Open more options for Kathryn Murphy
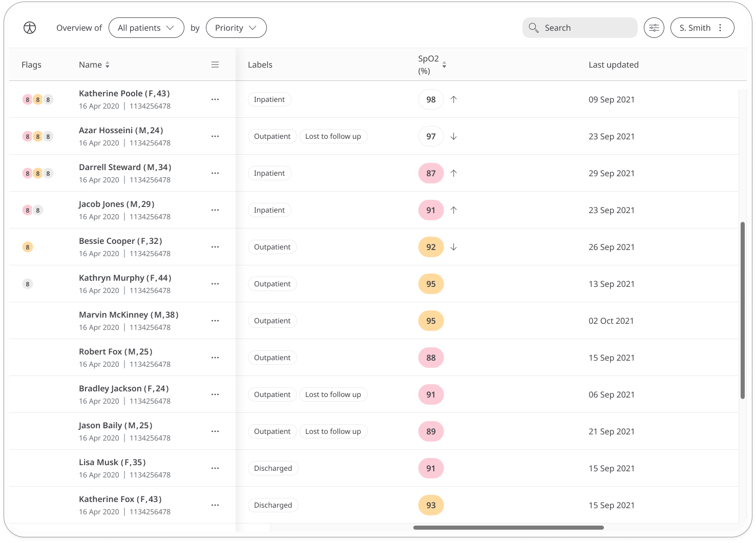The height and width of the screenshot is (543, 756). (215, 284)
